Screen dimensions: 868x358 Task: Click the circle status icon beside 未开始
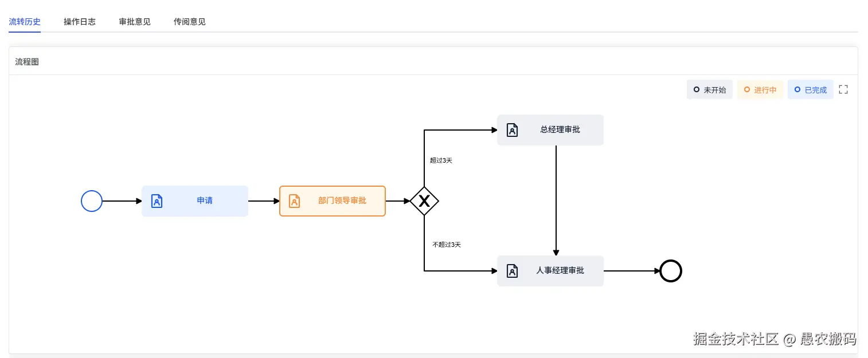coord(697,89)
